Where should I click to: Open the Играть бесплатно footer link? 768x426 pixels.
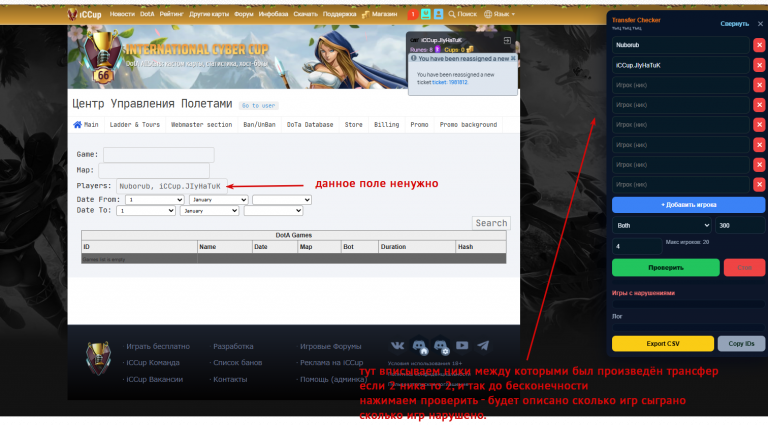(x=158, y=346)
